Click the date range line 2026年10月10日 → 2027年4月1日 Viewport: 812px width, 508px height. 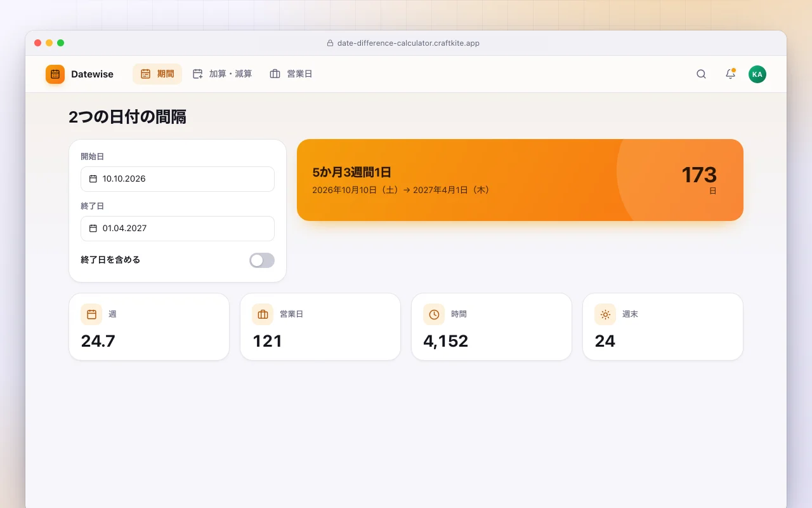point(402,190)
